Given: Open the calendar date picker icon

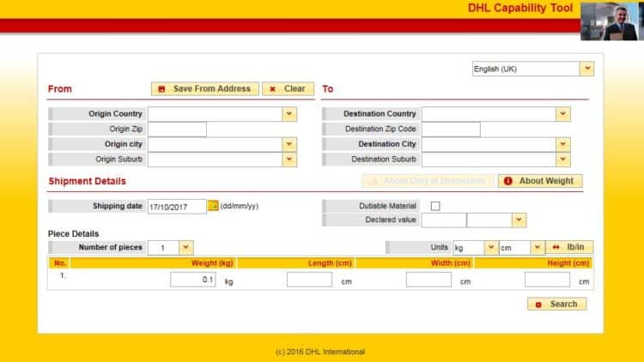Looking at the screenshot, I should (x=213, y=206).
